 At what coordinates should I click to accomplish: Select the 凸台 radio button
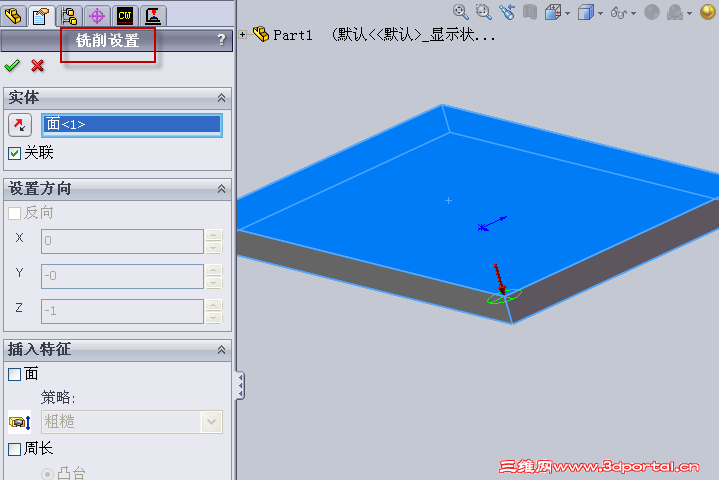[x=47, y=474]
